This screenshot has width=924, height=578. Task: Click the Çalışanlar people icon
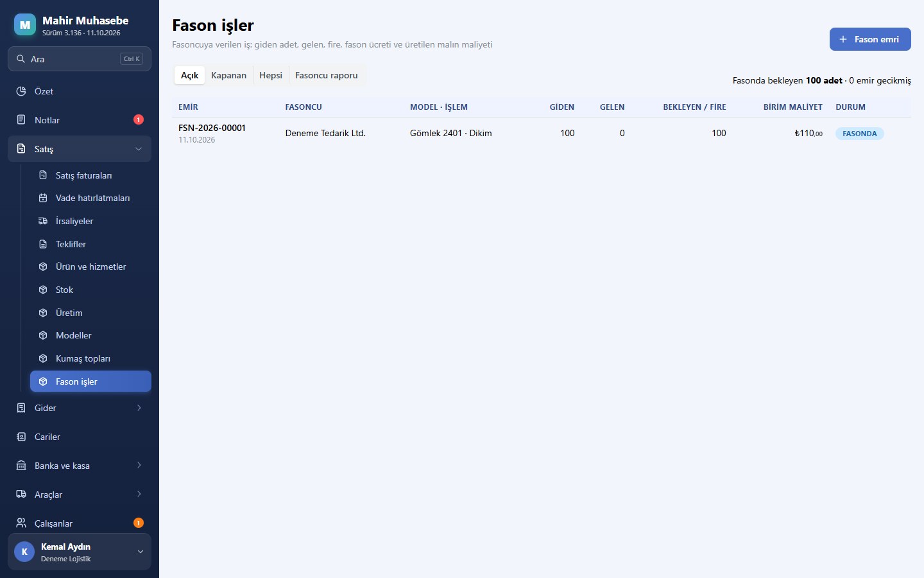pyautogui.click(x=21, y=523)
